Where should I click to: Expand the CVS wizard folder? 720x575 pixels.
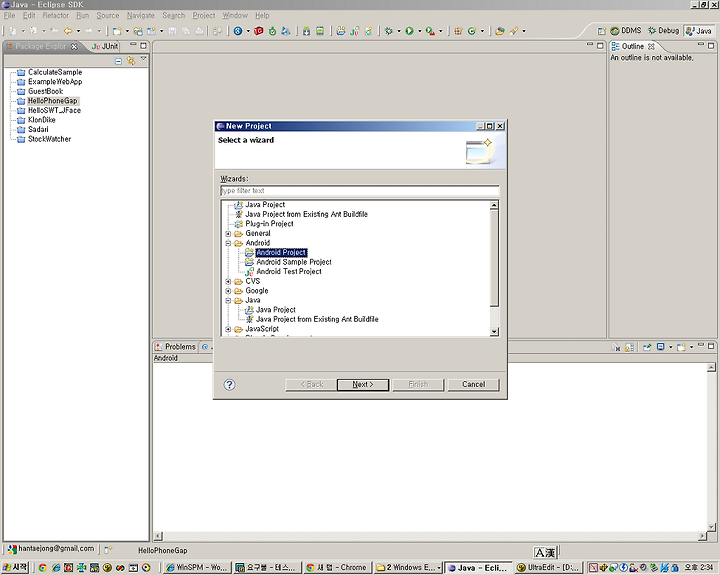[228, 282]
